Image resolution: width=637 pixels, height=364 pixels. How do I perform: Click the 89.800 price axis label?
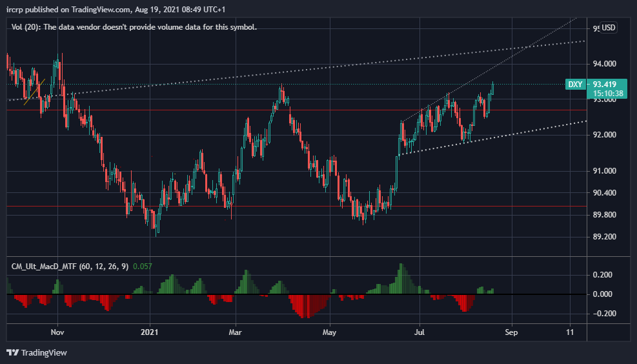point(605,214)
